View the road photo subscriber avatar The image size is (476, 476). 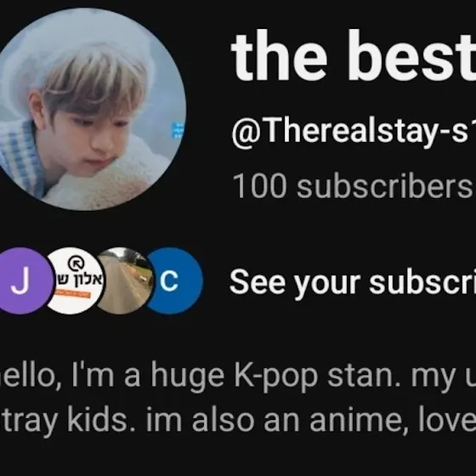coord(125,280)
